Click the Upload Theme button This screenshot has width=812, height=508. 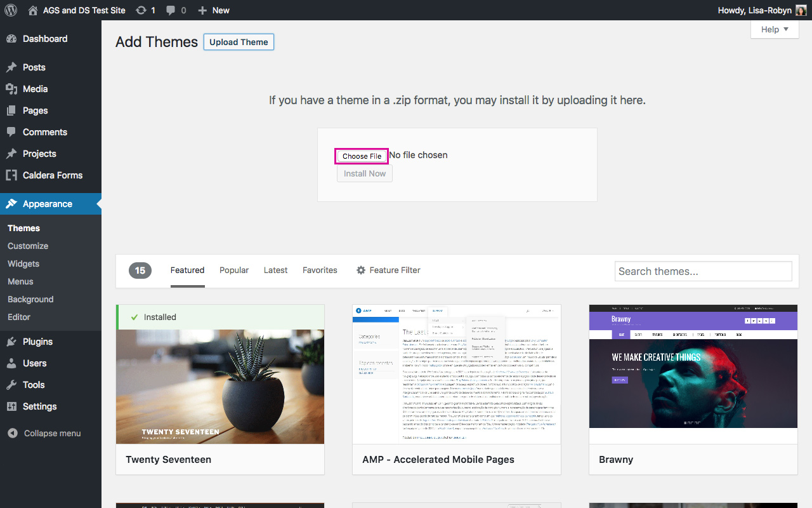239,42
